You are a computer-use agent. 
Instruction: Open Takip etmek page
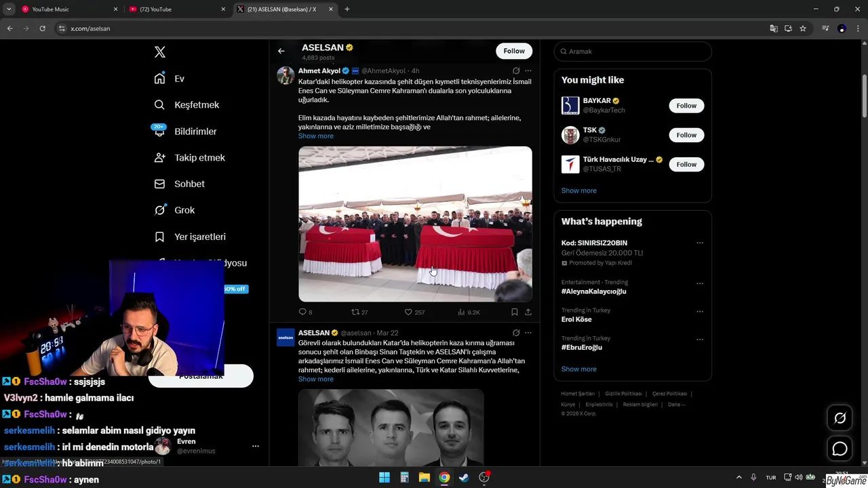point(189,158)
